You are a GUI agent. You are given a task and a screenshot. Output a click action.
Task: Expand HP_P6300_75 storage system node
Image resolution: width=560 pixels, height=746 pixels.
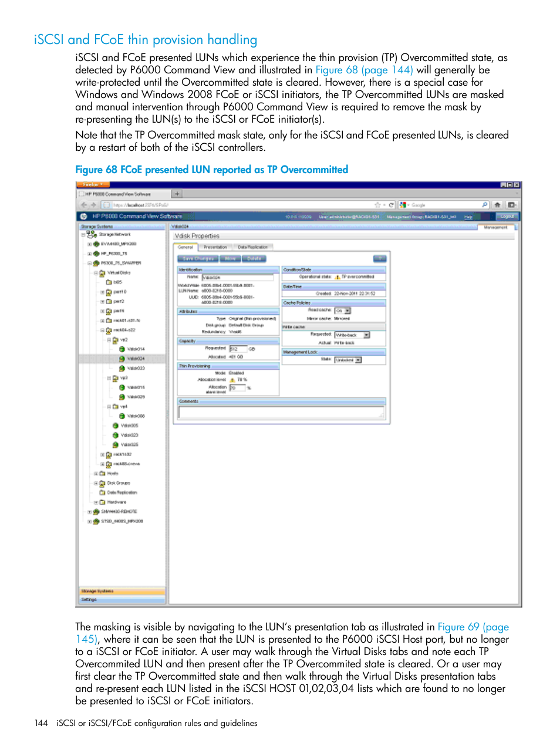(x=89, y=254)
